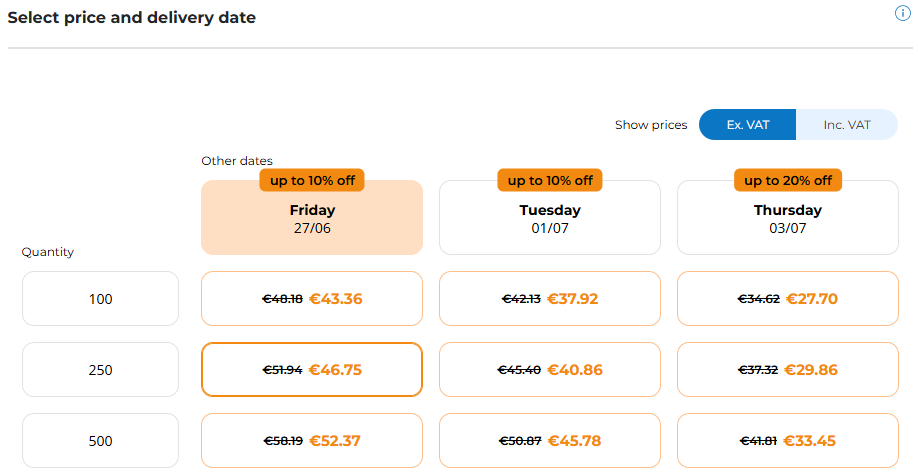Click the info icon in top-right corner
Viewport: 918px width, 473px height.
click(903, 13)
